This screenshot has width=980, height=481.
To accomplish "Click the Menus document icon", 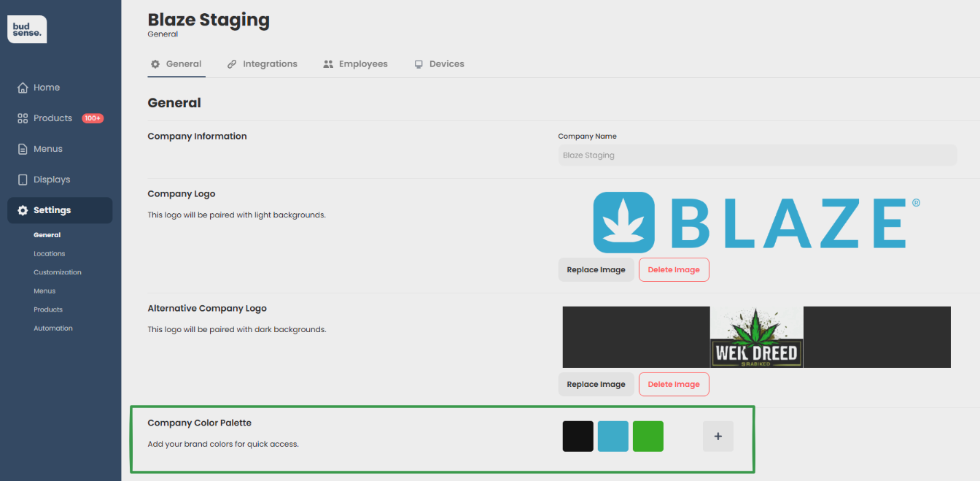I will pyautogui.click(x=23, y=149).
